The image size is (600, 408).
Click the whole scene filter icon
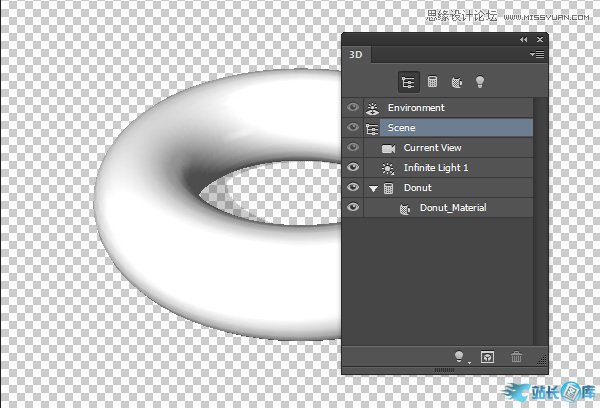407,81
